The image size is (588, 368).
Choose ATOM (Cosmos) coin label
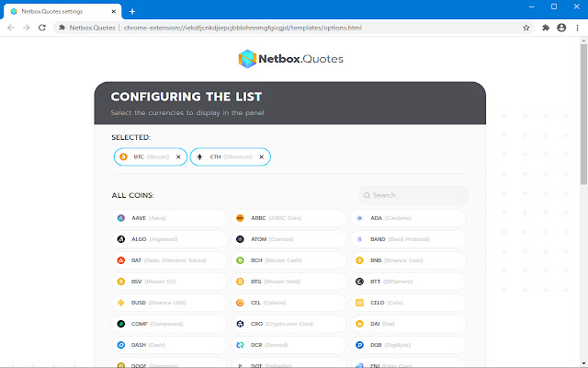click(x=272, y=239)
